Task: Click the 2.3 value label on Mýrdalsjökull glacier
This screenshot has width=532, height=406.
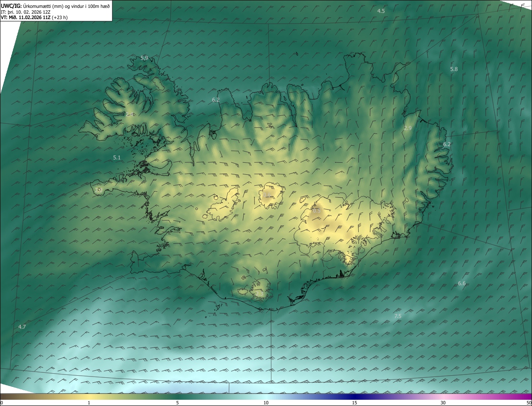Action: 259,293
